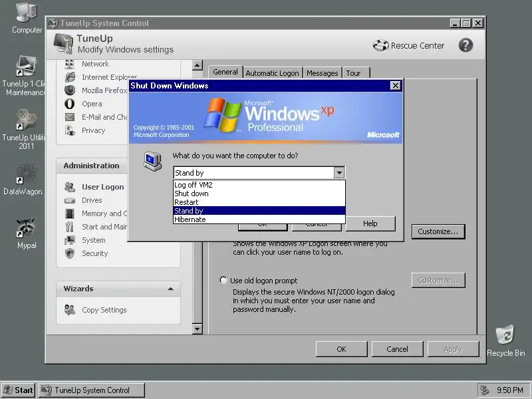
Task: Click the E-Mail and Chat envelope icon
Action: point(70,117)
